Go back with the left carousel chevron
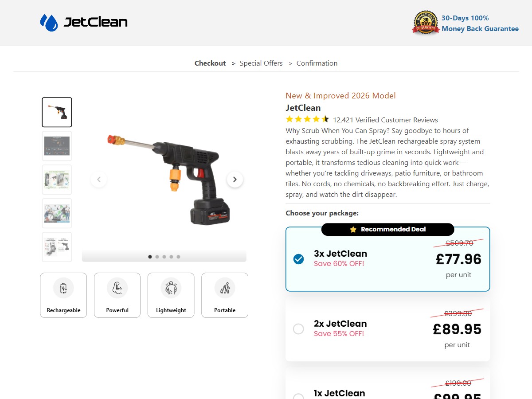This screenshot has width=532, height=399. coord(98,179)
